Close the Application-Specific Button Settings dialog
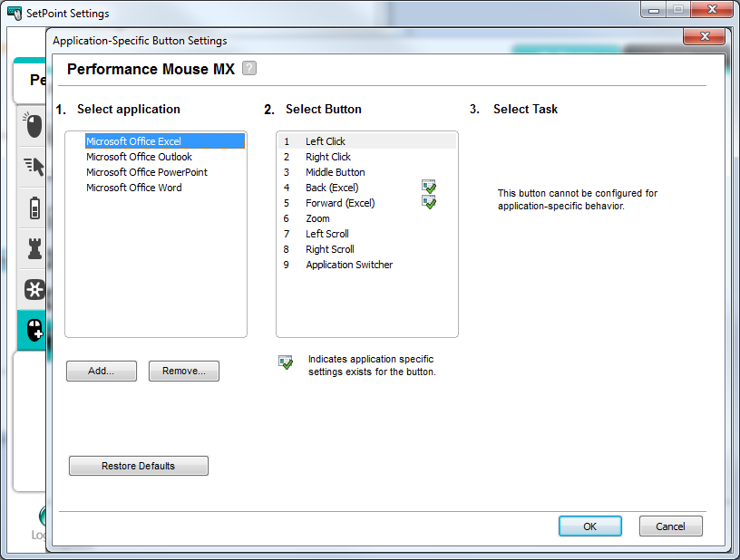740x560 pixels. 704,36
